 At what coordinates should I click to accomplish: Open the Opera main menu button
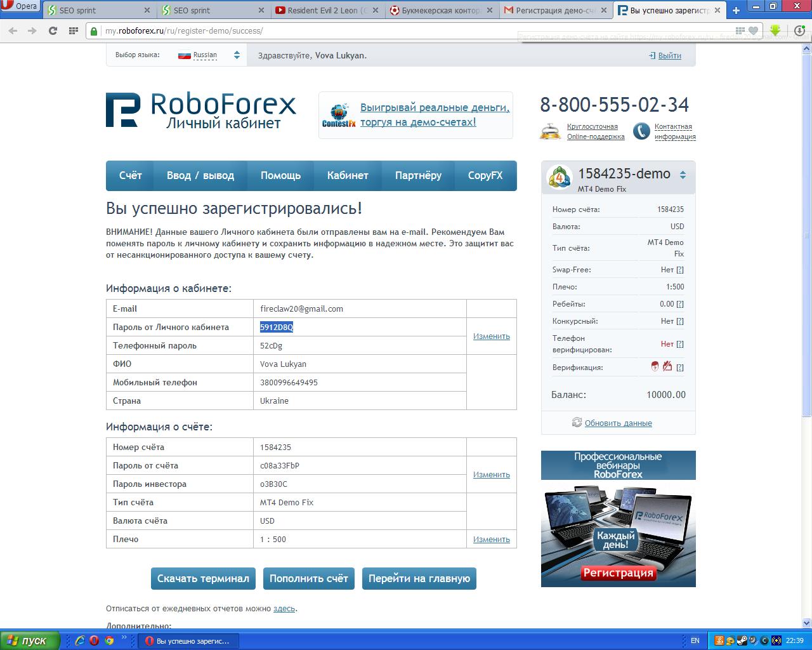coord(21,6)
